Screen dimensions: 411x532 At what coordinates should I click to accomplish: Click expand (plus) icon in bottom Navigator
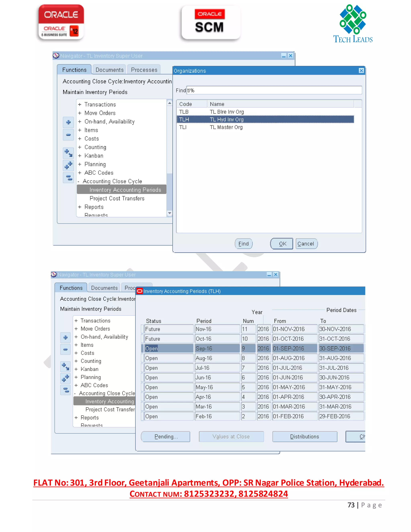pos(65,338)
